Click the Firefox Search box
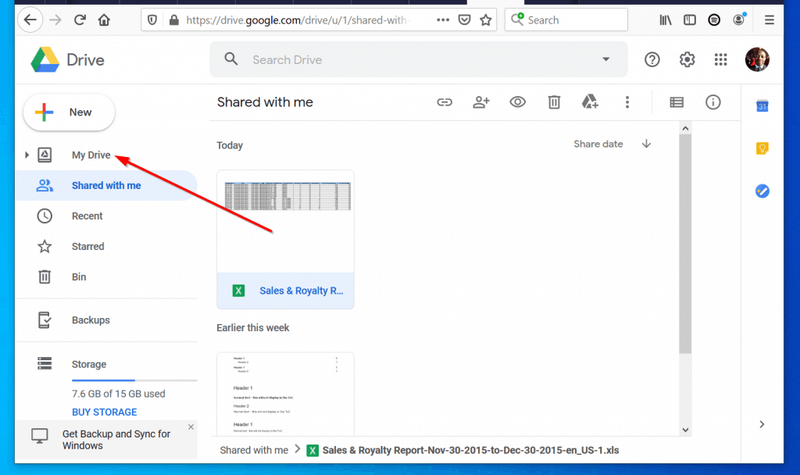This screenshot has height=475, width=800. 566,20
